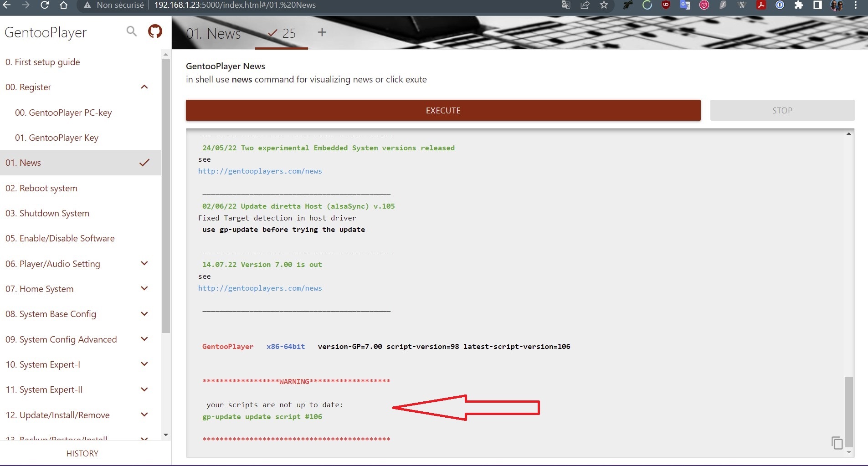Click 'your scripts are not up to date:' text
The image size is (868, 466).
(x=275, y=405)
